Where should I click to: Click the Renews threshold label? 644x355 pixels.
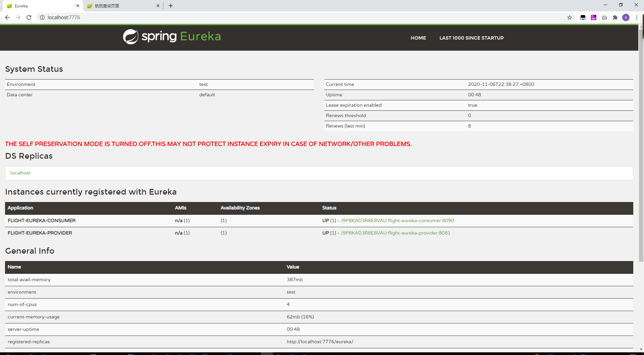[346, 115]
